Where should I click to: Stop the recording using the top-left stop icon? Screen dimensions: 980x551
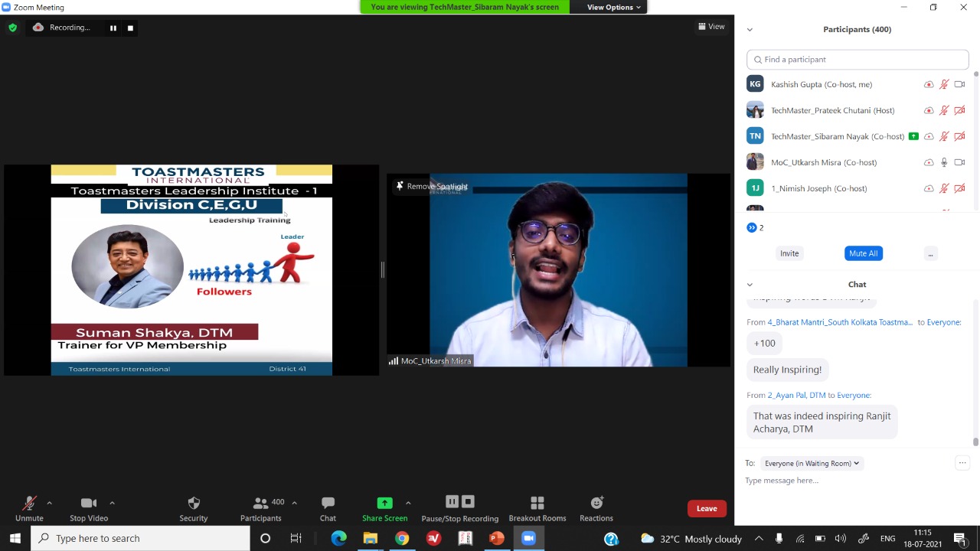point(130,28)
